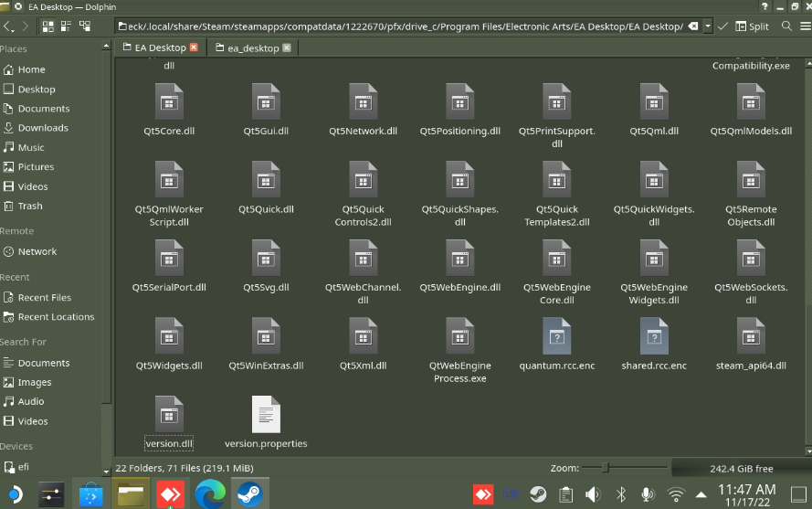Image resolution: width=812 pixels, height=509 pixels.
Task: Select the quantum.rcc.enc file icon
Action: [556, 336]
